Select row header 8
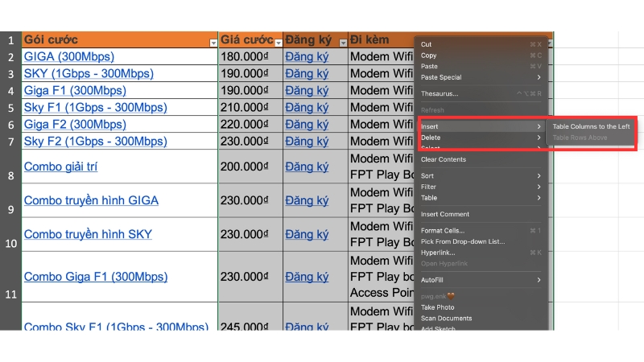The height and width of the screenshot is (362, 644). point(10,167)
